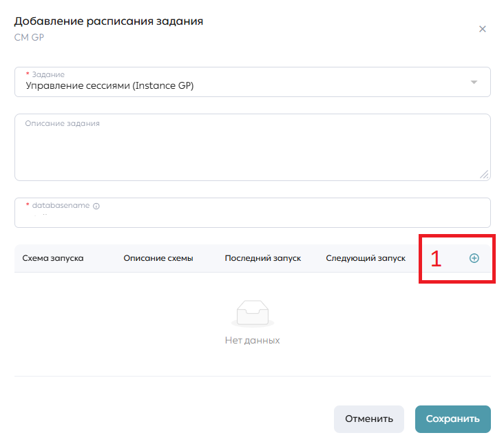Click the databasename input field

pyautogui.click(x=253, y=213)
